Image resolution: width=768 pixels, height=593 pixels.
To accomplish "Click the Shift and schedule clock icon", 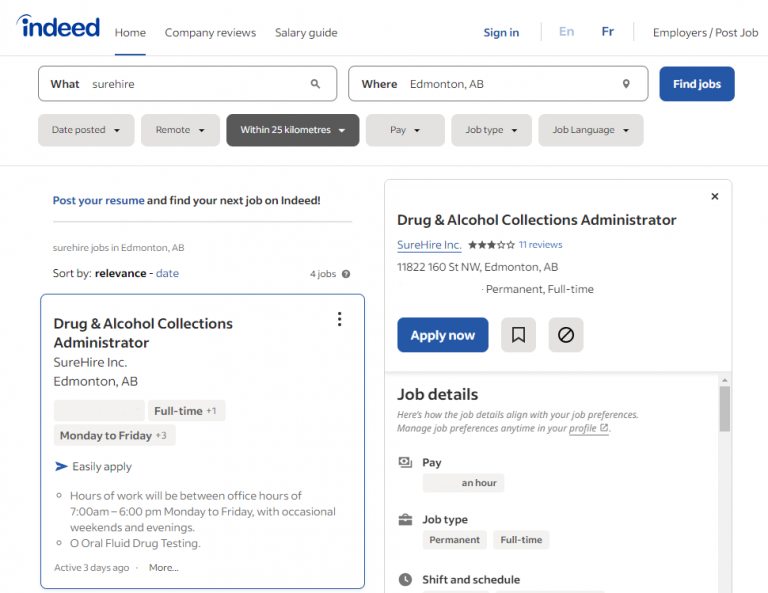I will [405, 580].
